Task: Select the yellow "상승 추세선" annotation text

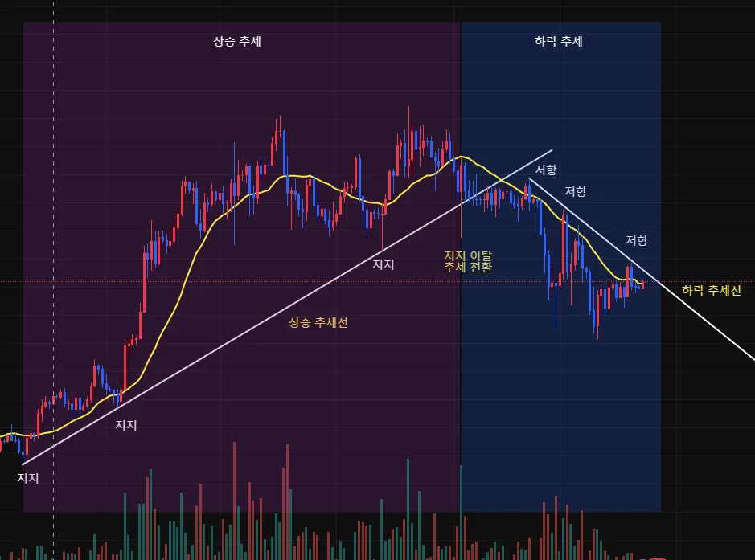Action: click(318, 322)
